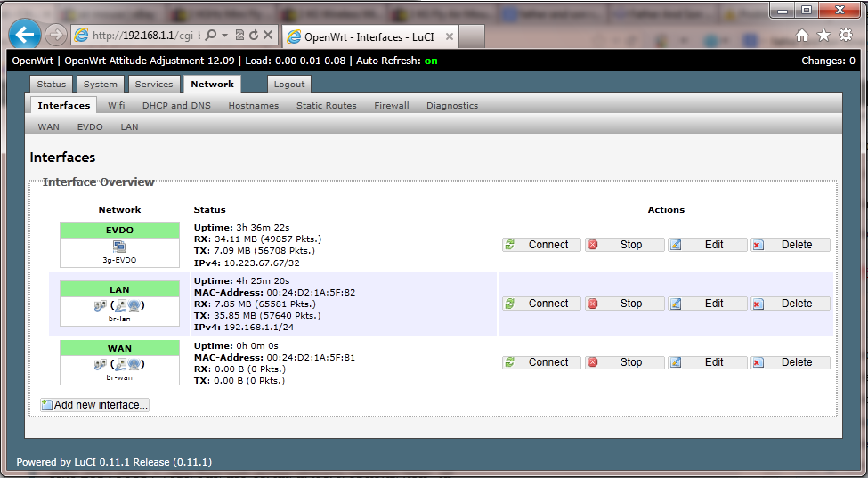Click the LAN network badge
Image resolution: width=868 pixels, height=478 pixels.
119,288
